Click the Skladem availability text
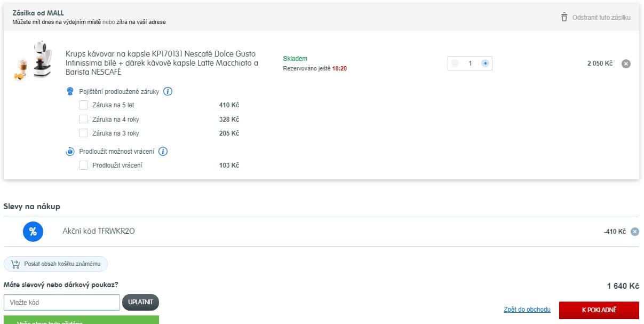644x324 pixels. click(x=295, y=59)
